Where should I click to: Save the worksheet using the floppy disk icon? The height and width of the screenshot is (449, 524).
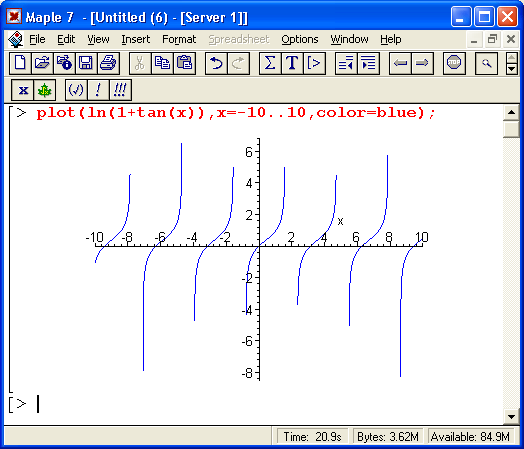tap(86, 63)
